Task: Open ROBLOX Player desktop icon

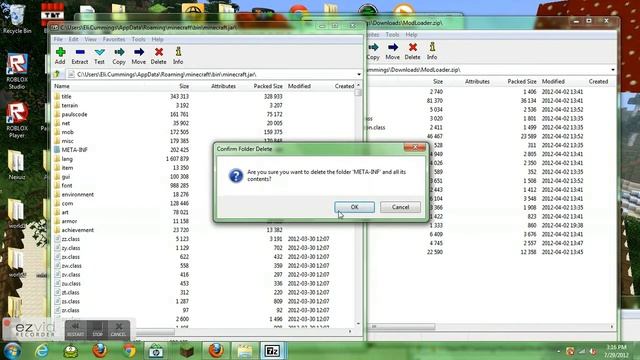Action: point(16,120)
